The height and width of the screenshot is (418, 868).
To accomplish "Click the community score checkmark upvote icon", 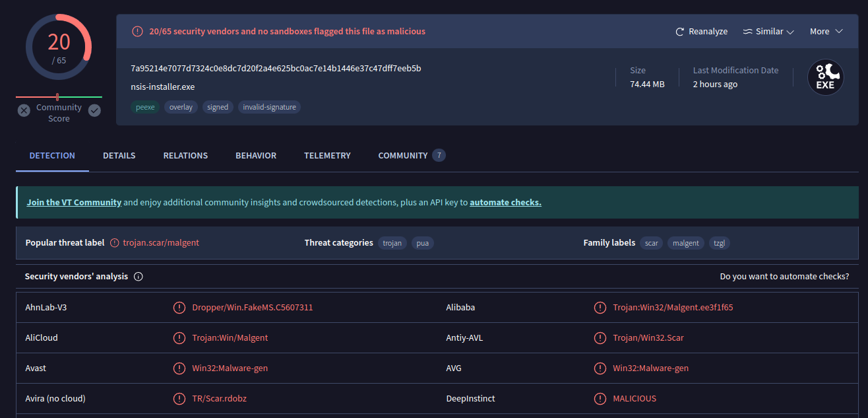I will click(x=94, y=110).
